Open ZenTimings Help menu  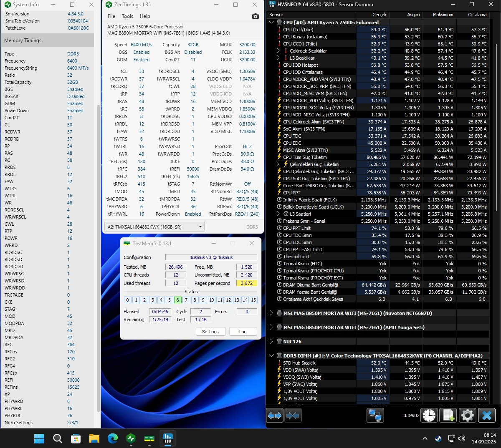[145, 16]
